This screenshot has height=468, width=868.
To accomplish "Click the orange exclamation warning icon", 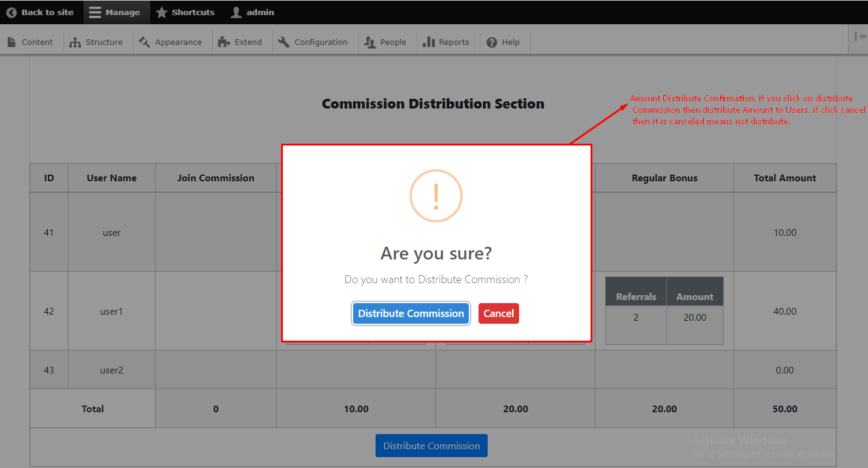I will tap(436, 196).
